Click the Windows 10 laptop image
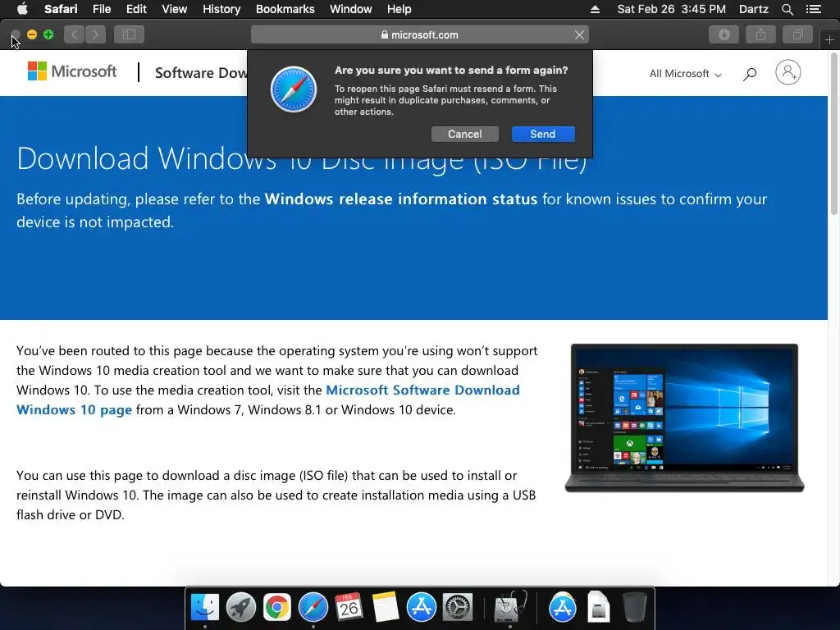 click(x=685, y=418)
